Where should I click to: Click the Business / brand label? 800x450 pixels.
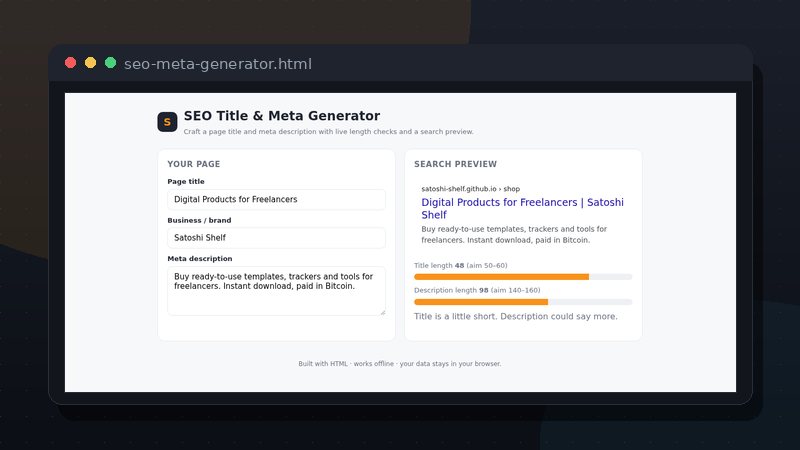tap(199, 220)
